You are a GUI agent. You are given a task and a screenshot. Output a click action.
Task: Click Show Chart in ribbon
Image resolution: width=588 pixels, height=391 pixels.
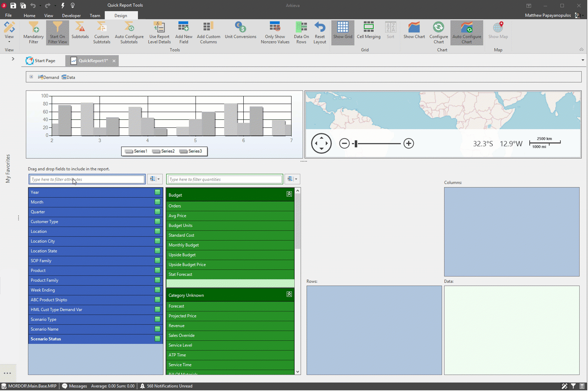tap(414, 30)
